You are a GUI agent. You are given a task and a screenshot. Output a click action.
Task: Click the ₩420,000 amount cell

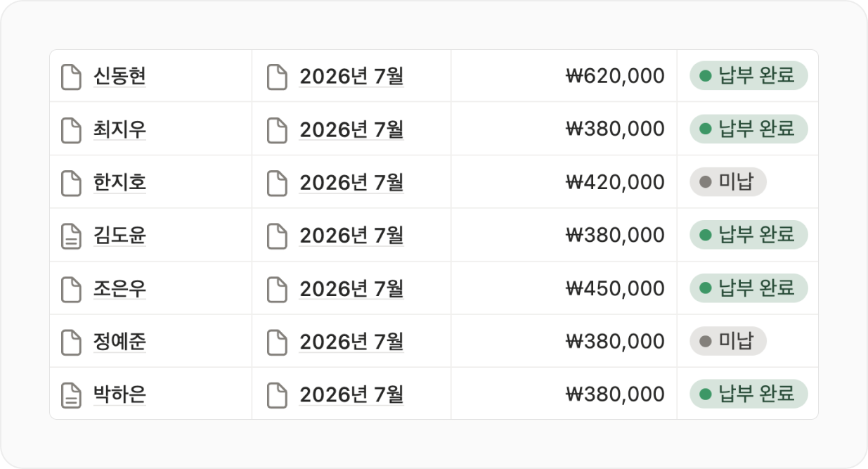(x=564, y=182)
